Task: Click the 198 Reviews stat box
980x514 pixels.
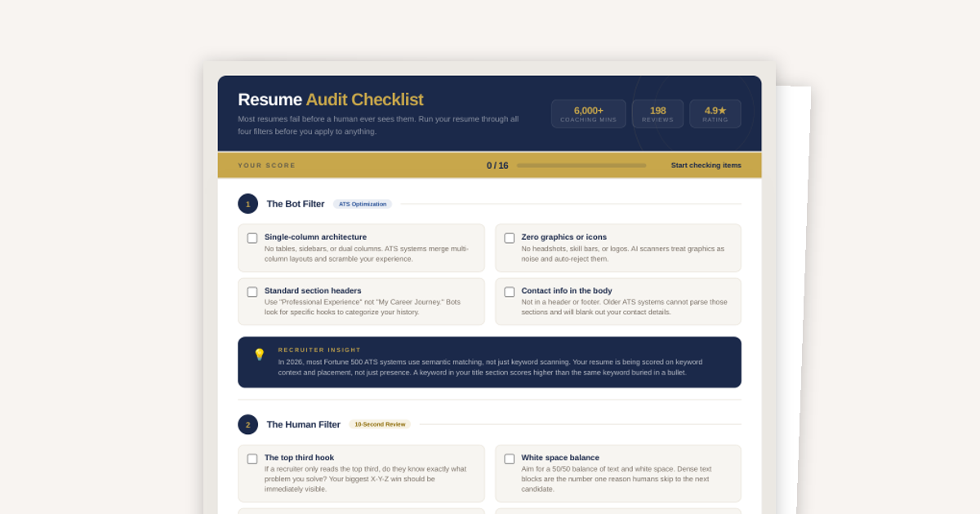Action: click(657, 114)
